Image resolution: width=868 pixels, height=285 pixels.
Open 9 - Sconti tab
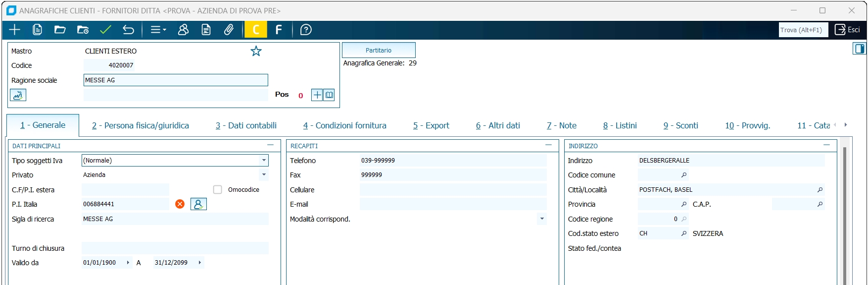(x=681, y=126)
